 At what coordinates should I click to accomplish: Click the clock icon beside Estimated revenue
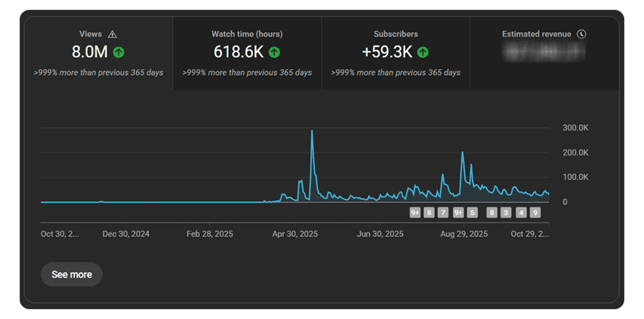tap(581, 35)
